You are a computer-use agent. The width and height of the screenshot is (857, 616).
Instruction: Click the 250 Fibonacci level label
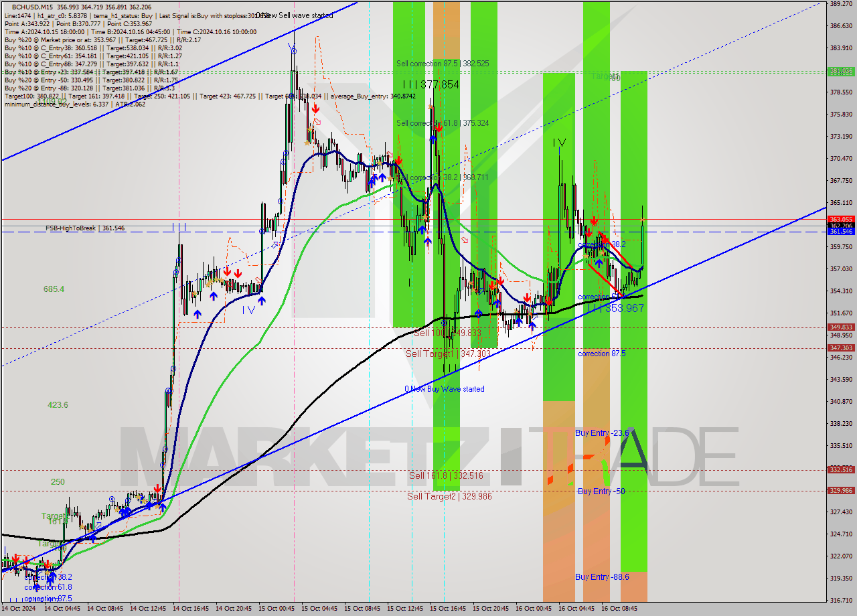pyautogui.click(x=58, y=482)
